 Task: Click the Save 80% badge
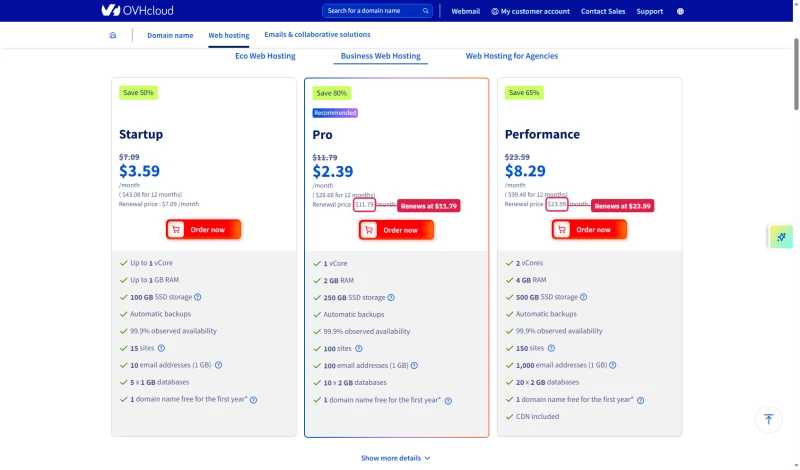pyautogui.click(x=332, y=93)
